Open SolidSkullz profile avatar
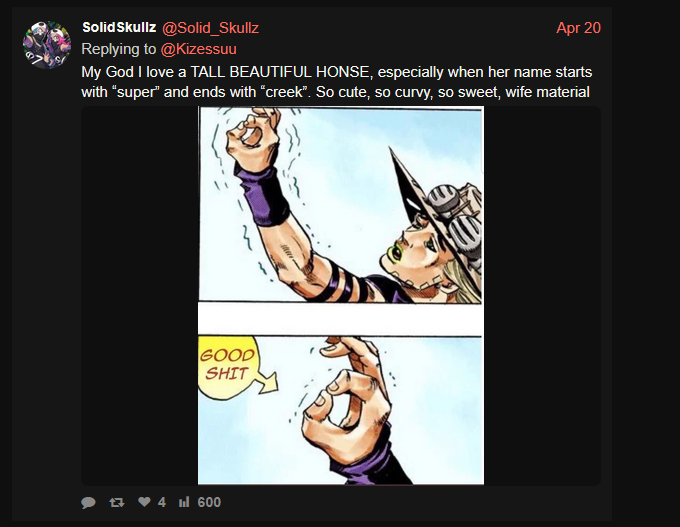680x527 pixels. [47, 45]
